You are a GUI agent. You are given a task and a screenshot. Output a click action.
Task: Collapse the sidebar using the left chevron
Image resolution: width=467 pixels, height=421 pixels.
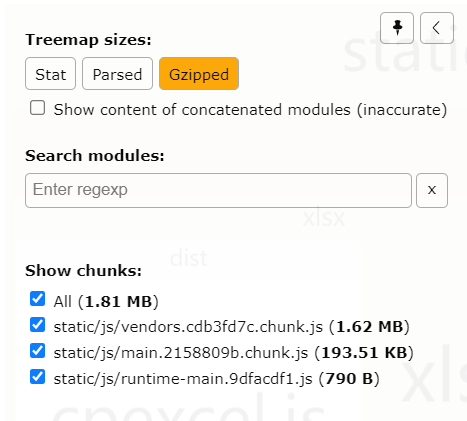coord(437,28)
